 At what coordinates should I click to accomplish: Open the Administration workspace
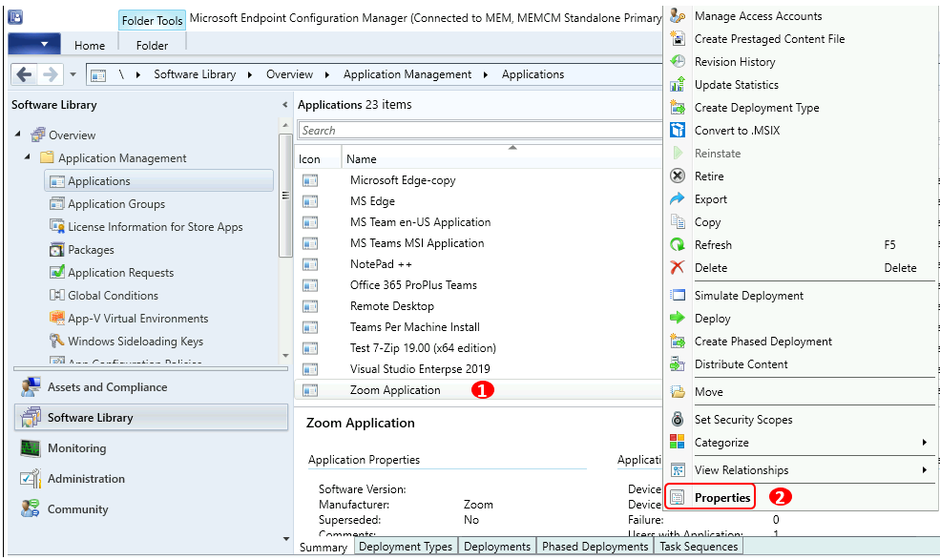click(x=151, y=479)
